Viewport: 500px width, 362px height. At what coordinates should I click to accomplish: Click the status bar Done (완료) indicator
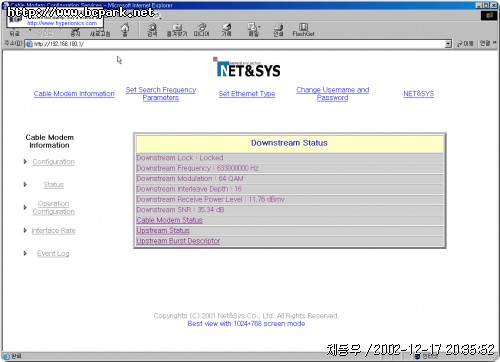click(x=13, y=356)
